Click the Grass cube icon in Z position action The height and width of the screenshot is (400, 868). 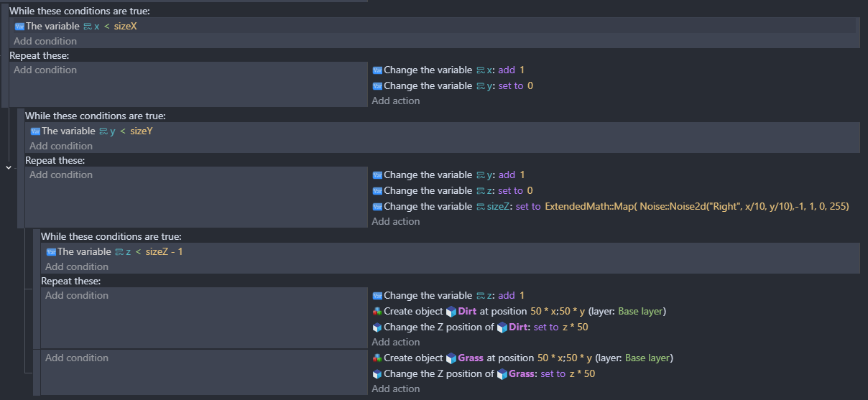502,374
